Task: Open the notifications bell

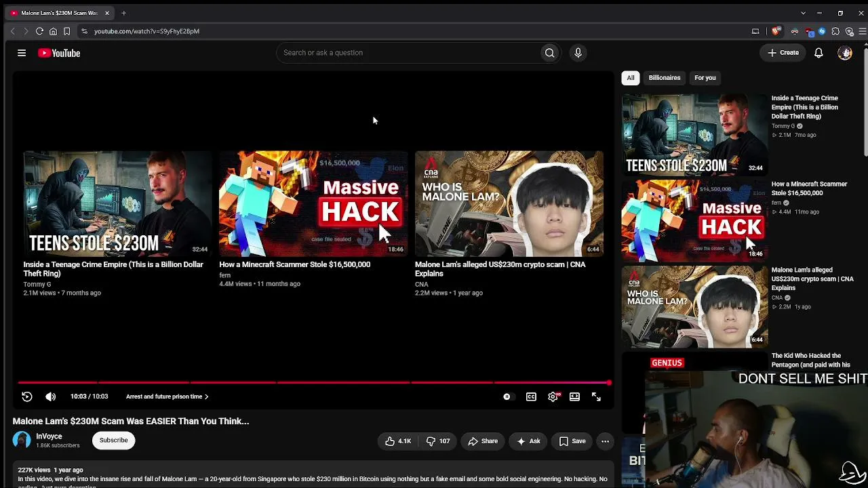Action: pos(818,53)
